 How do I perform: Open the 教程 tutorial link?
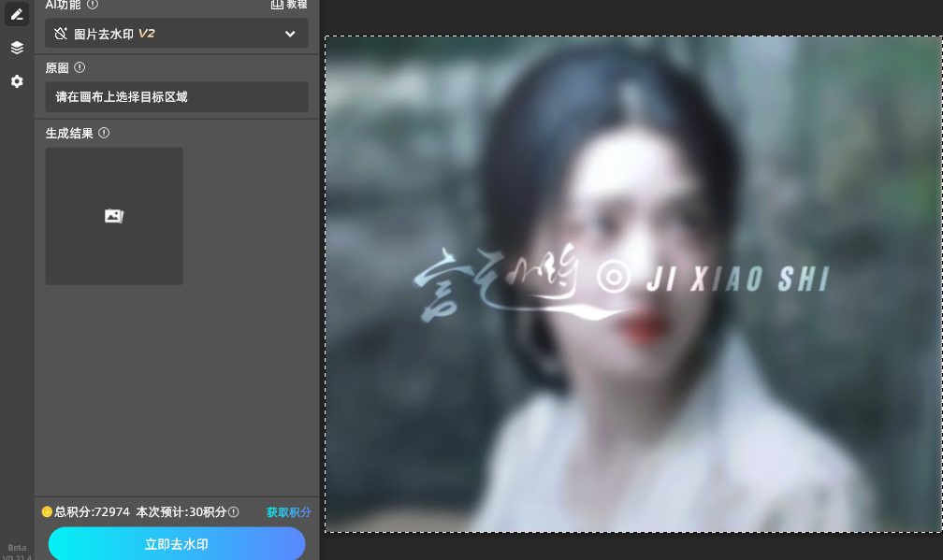pyautogui.click(x=297, y=5)
